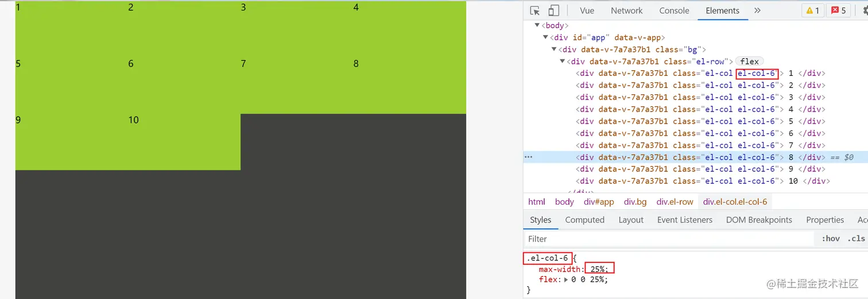Focus the styles Filter input field

tap(669, 239)
